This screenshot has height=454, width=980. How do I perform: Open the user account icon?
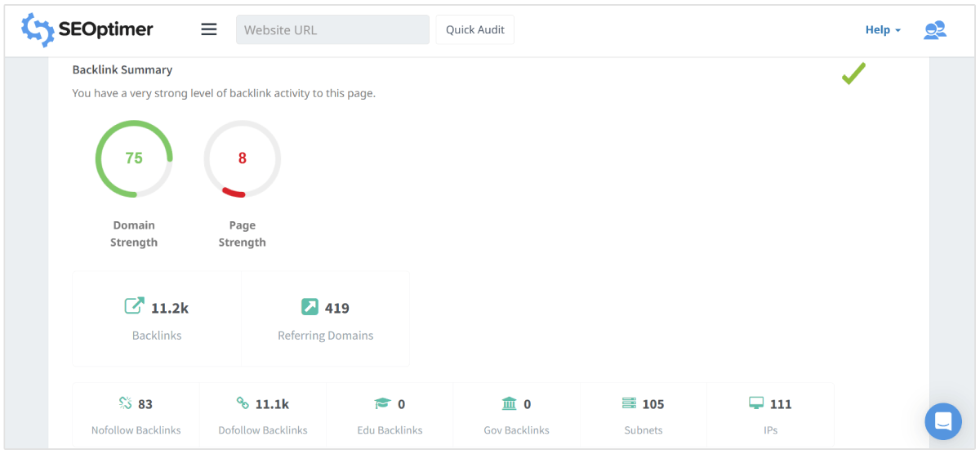[x=934, y=29]
